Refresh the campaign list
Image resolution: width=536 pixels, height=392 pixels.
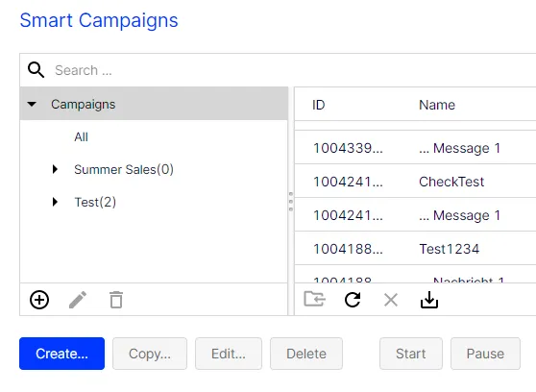click(x=353, y=300)
